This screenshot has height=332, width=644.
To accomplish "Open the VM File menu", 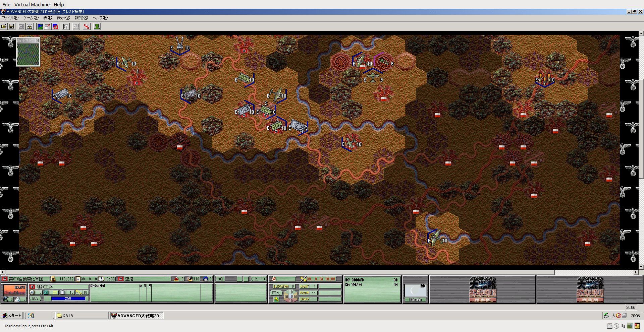I will coord(6,5).
